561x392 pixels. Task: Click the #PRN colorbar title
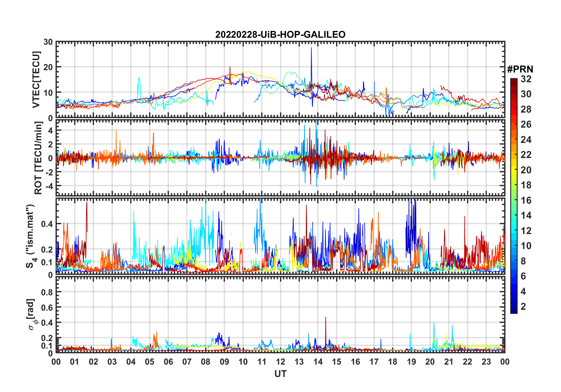click(x=520, y=69)
